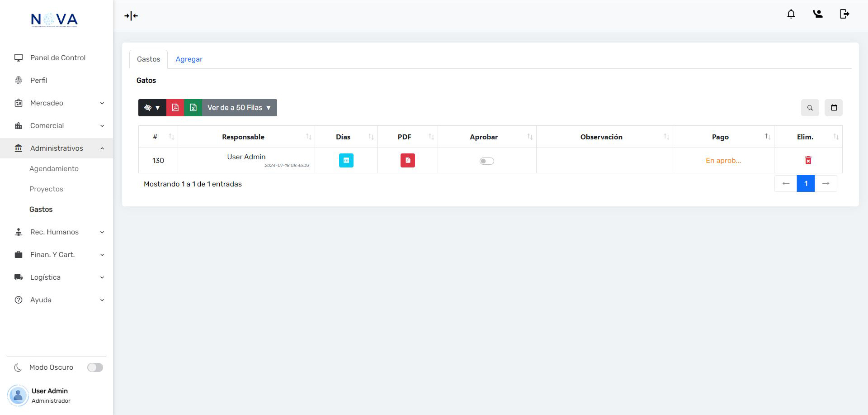Image resolution: width=868 pixels, height=415 pixels.
Task: Export table using green Excel icon
Action: click(193, 108)
